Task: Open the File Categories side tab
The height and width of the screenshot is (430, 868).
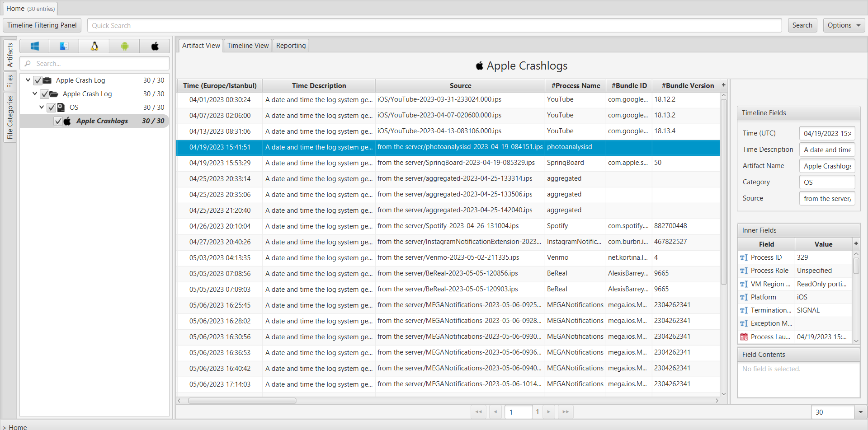Action: click(10, 117)
